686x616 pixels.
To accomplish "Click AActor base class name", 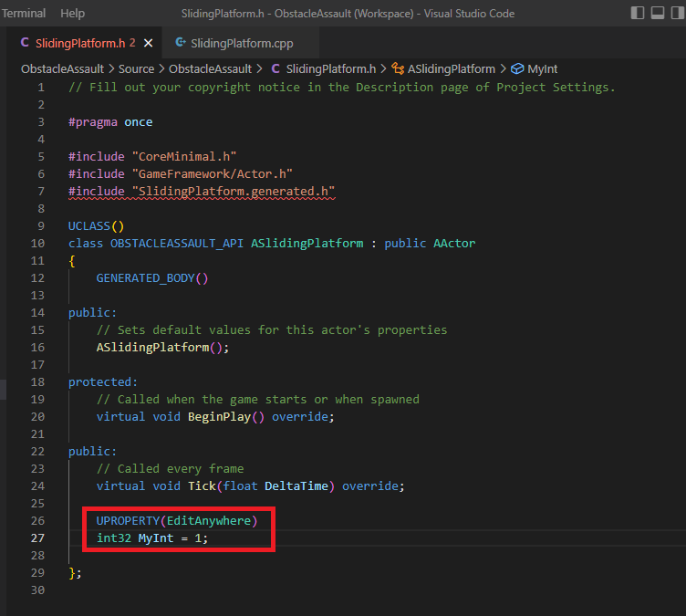I will 454,244.
